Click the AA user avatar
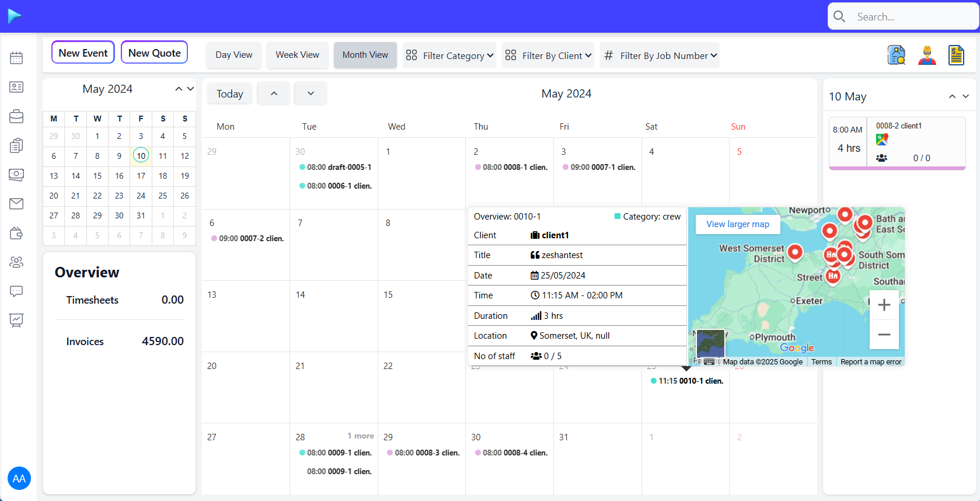This screenshot has width=980, height=501. click(19, 479)
